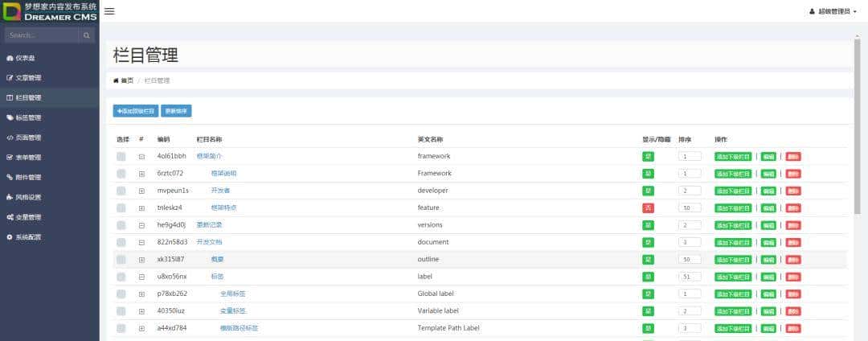Click the red 删除 button in Variable label row
The image size is (868, 341).
tap(793, 311)
